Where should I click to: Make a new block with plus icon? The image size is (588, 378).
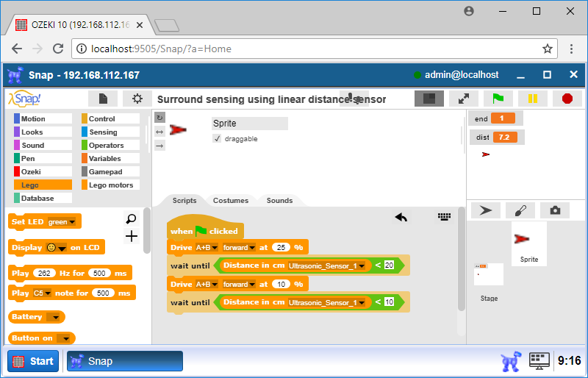[132, 236]
